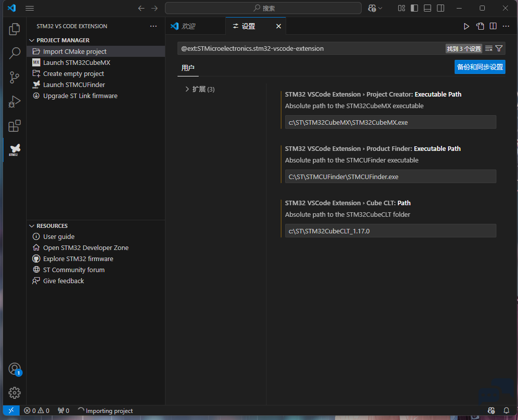This screenshot has height=420, width=518.
Task: Click Import CMake project
Action: [96, 51]
